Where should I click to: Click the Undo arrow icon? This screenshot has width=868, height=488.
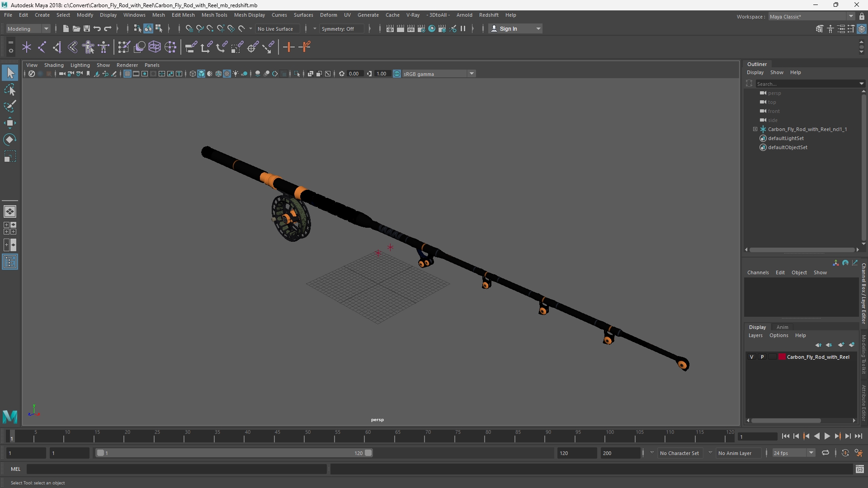(x=97, y=28)
